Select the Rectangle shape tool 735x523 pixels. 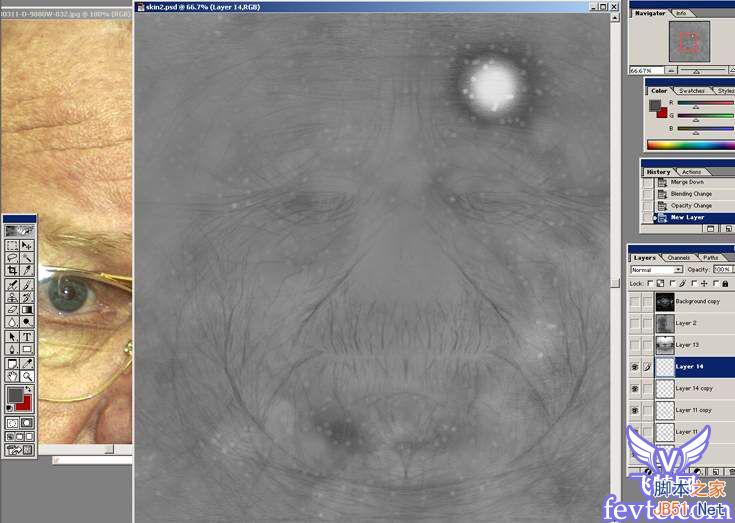27,349
